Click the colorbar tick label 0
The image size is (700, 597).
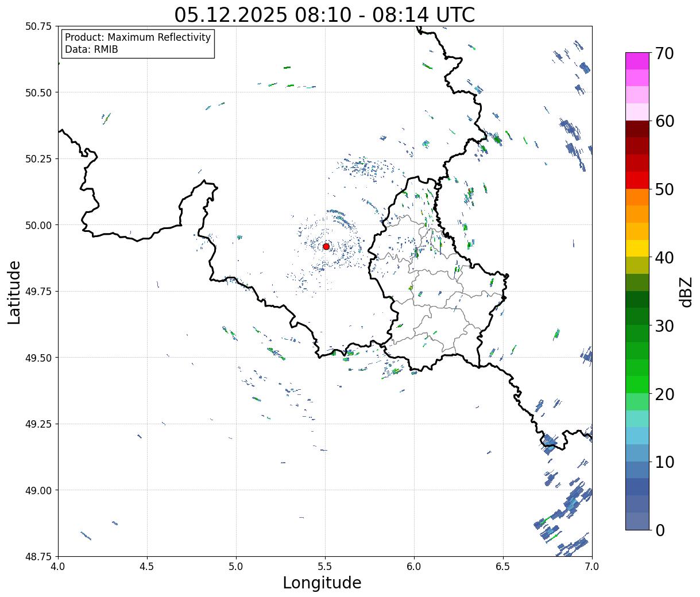coord(660,530)
